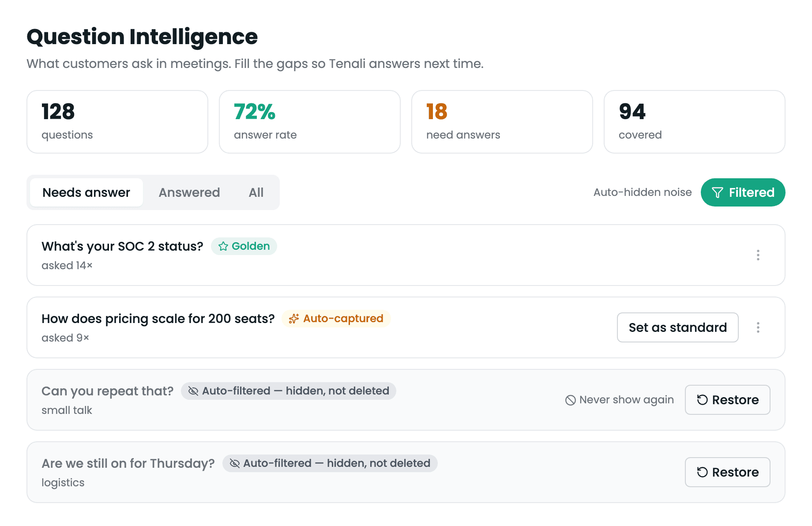Open the 'What's your SOC 2 status?' question
The image size is (812, 526).
(x=122, y=246)
